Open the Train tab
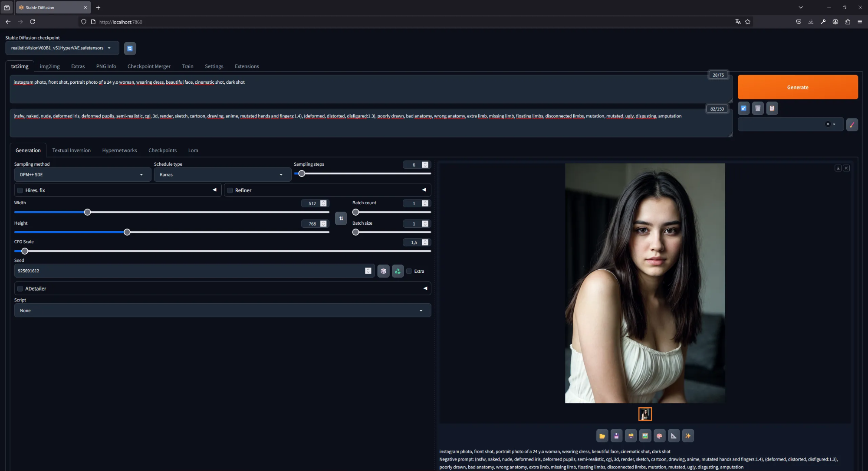Image resolution: width=868 pixels, height=471 pixels. (187, 66)
